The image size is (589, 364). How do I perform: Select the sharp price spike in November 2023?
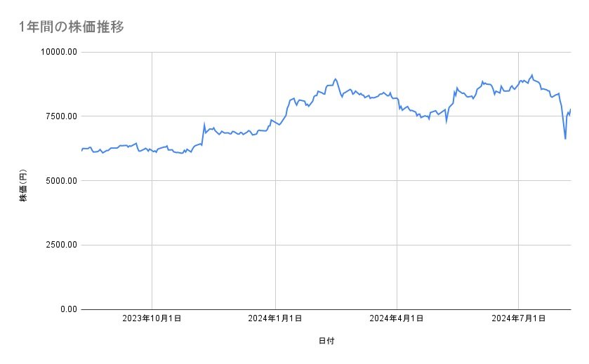click(x=204, y=124)
